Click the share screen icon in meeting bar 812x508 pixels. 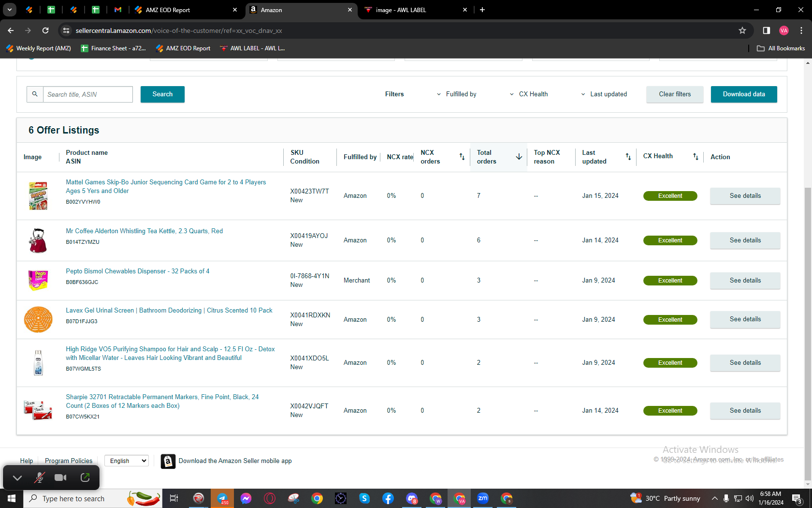pos(85,478)
